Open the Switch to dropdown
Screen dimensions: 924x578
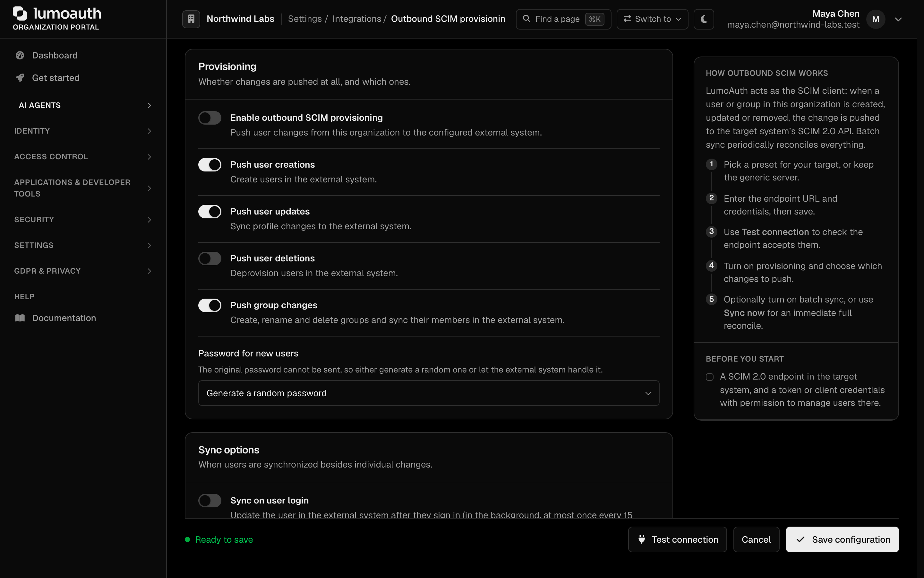tap(652, 19)
